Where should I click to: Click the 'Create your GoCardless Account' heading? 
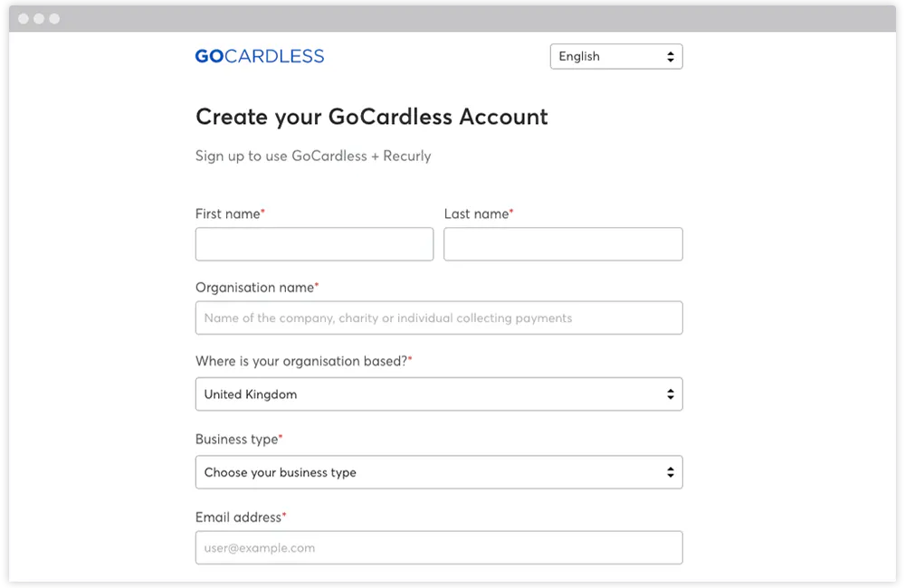371,117
